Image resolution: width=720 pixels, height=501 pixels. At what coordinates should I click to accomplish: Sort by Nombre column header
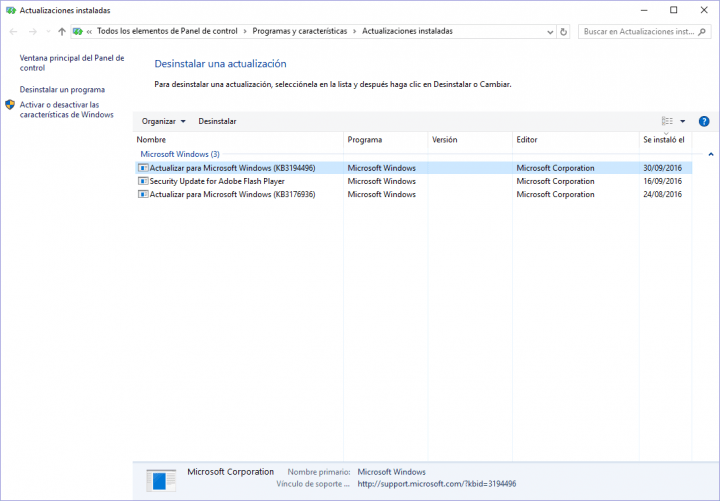[239, 140]
